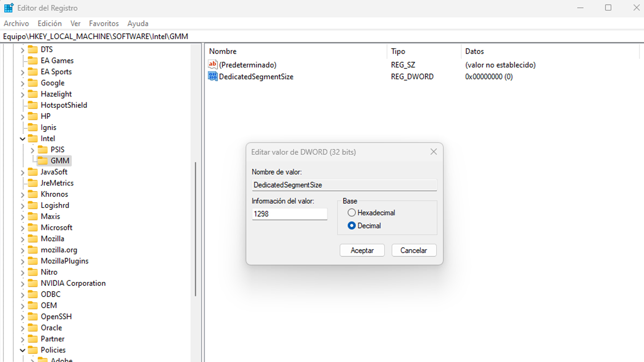
Task: Click on DedicatedSegmentSize value entry
Action: pyautogui.click(x=256, y=76)
